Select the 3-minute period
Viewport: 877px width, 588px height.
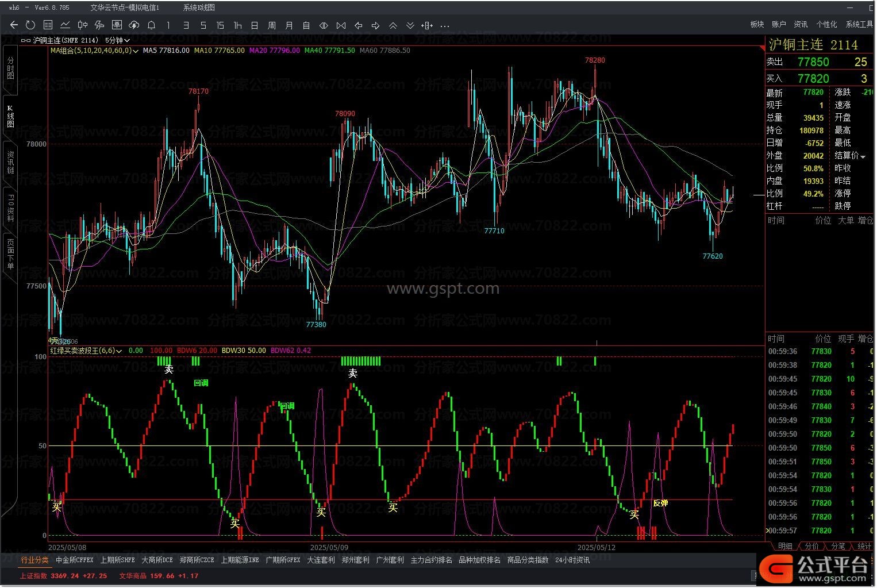pyautogui.click(x=186, y=25)
